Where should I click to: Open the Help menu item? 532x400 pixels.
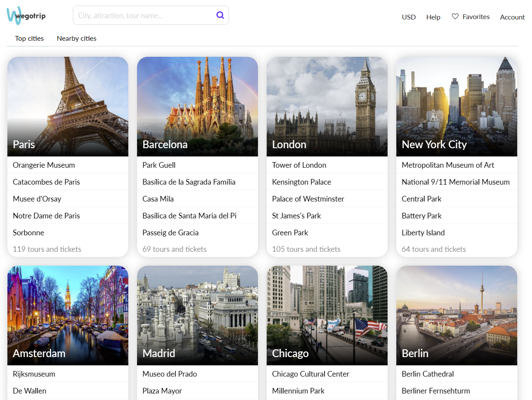[433, 17]
